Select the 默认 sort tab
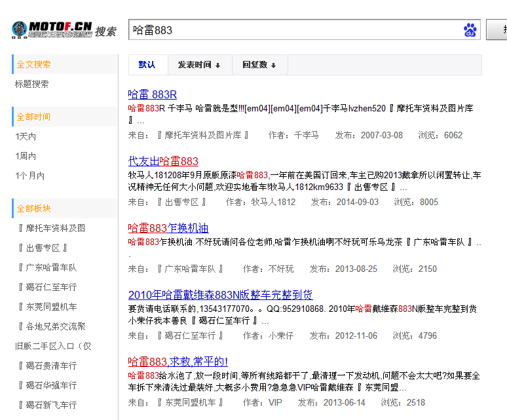 pyautogui.click(x=147, y=65)
